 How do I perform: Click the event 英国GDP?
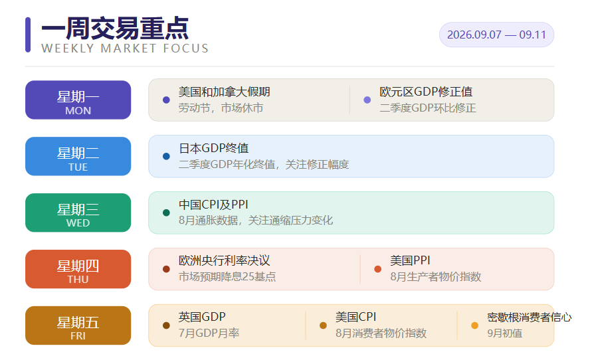click(202, 317)
